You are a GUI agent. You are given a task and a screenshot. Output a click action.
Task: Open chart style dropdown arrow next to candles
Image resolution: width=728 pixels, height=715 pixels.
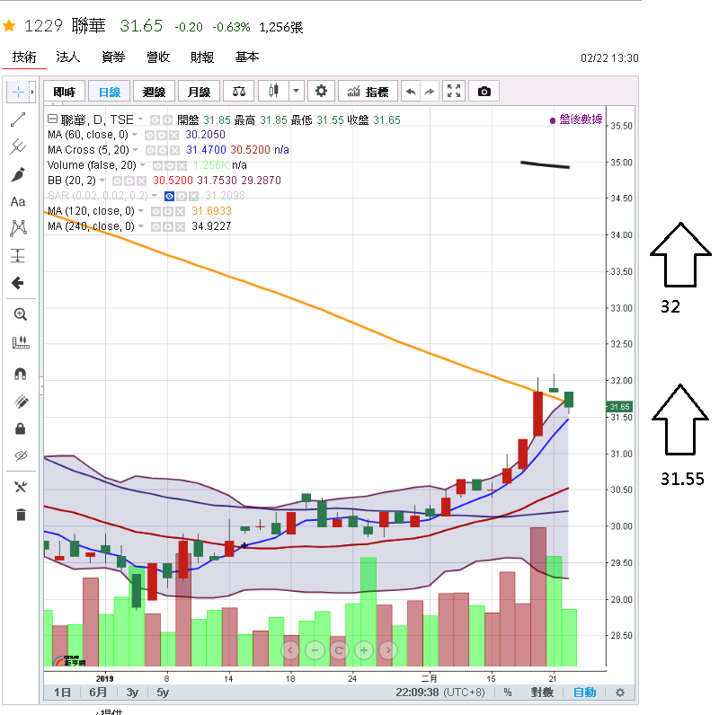[297, 91]
